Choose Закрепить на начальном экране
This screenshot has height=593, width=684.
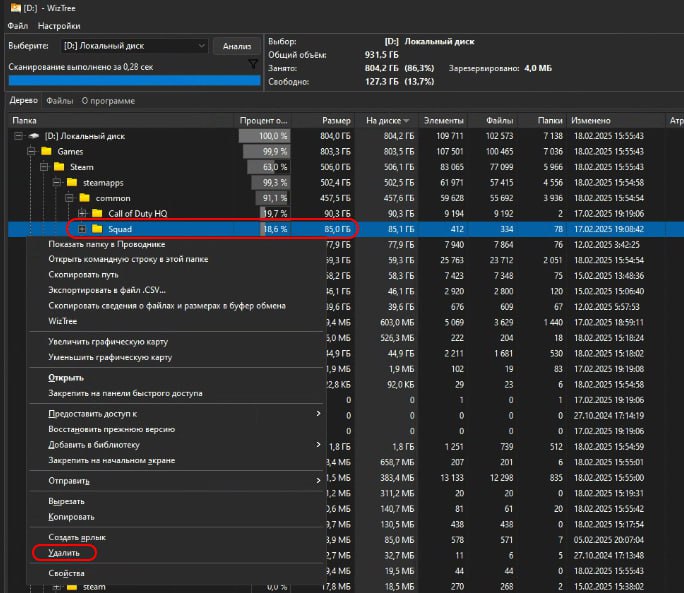pyautogui.click(x=111, y=460)
